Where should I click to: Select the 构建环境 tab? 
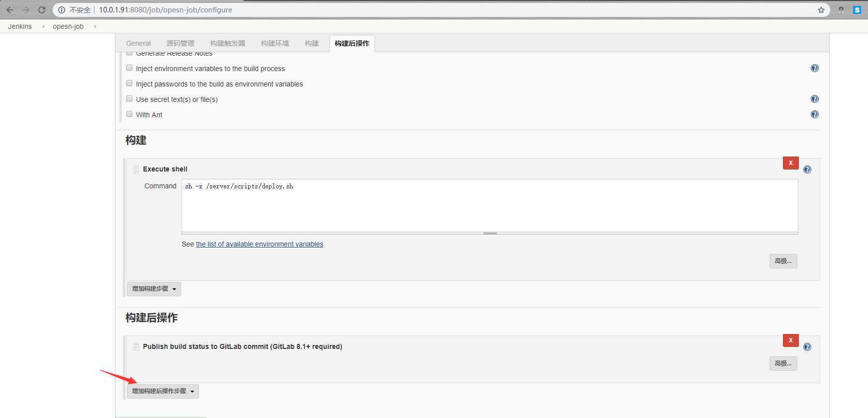tap(275, 43)
